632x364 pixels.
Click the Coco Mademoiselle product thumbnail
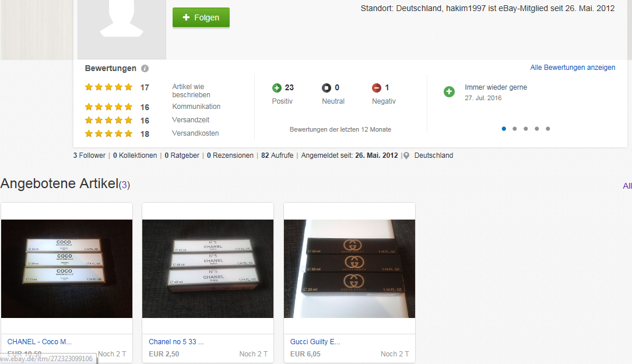click(67, 268)
